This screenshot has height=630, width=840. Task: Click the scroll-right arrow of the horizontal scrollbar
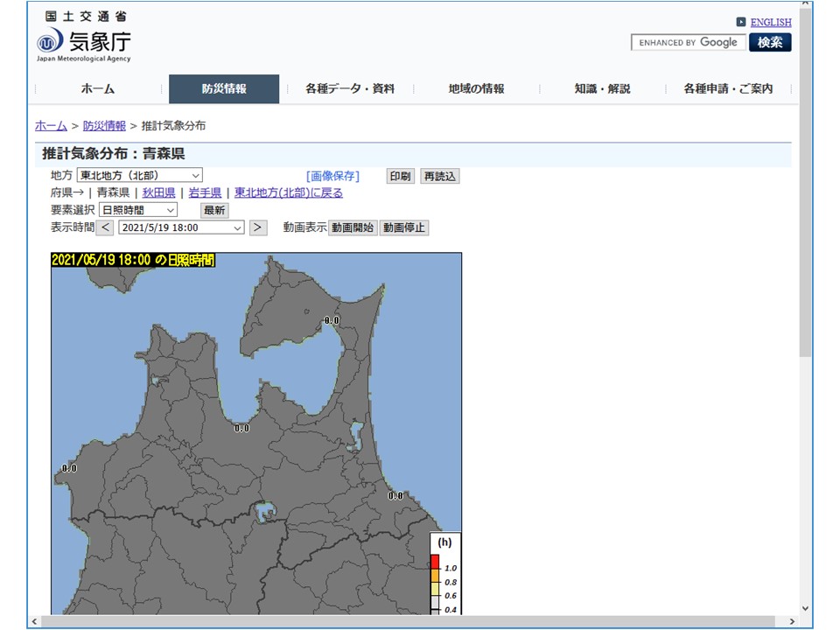point(792,621)
